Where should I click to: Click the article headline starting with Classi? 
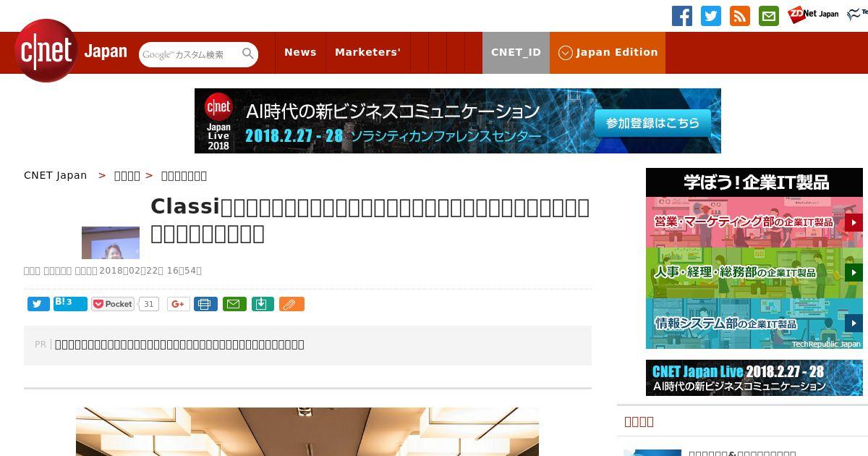370,220
